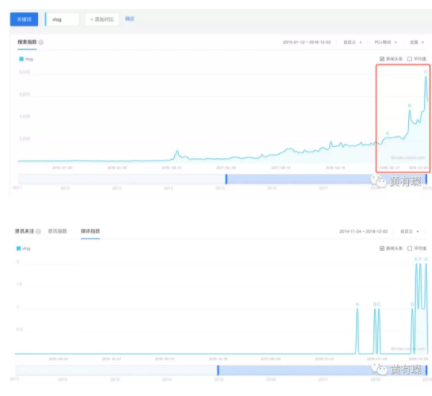
Task: Click the help icon beside 资讯关注
Action: tap(38, 231)
